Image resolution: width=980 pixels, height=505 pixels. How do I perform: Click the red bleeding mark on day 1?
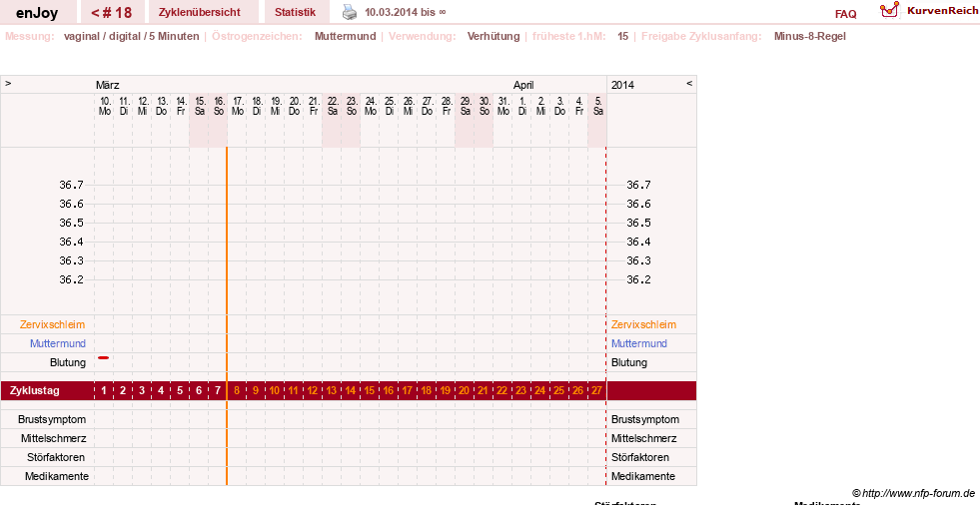103,357
